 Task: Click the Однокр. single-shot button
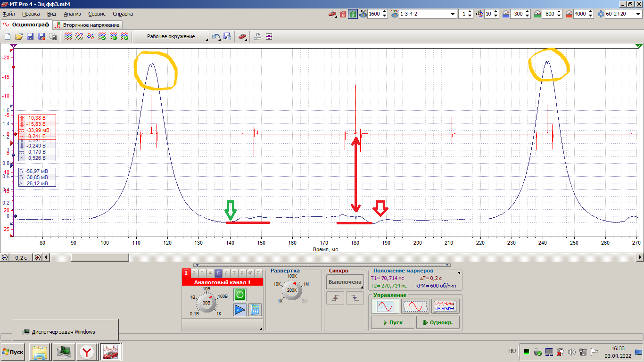438,322
